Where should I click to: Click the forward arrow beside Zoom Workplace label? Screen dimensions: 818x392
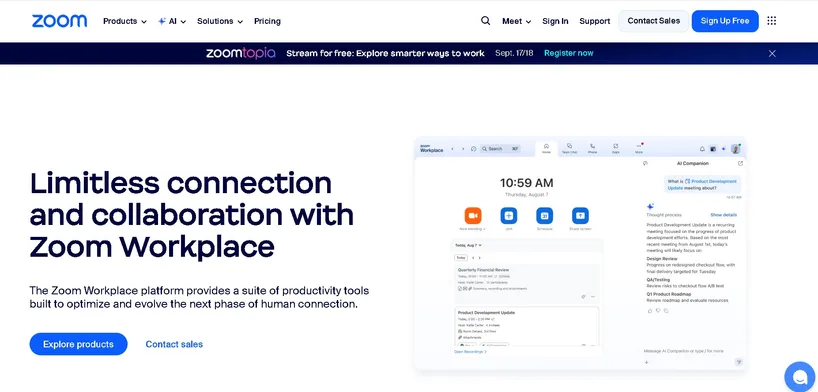(x=463, y=149)
